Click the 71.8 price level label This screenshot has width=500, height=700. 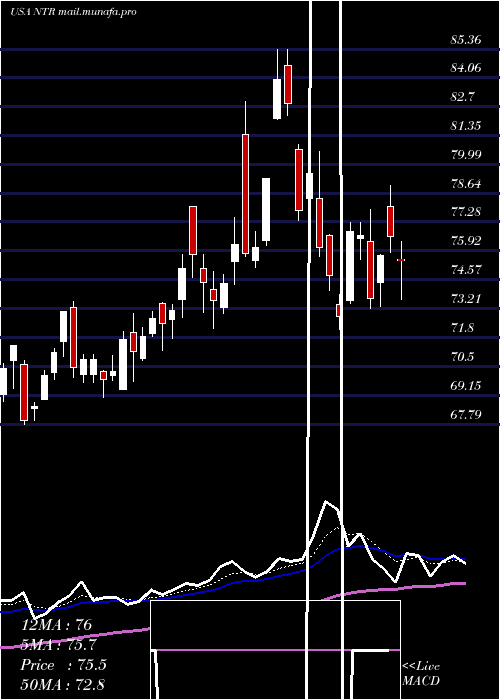(x=463, y=328)
